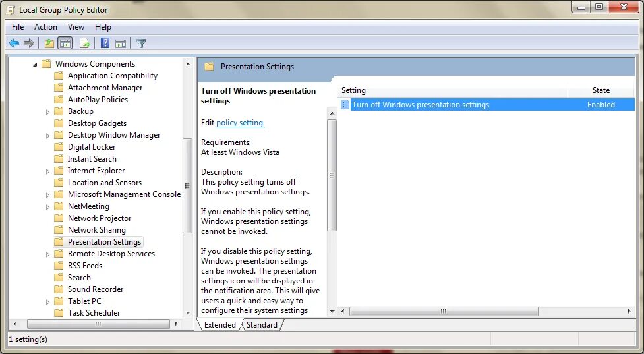The image size is (644, 354).
Task: Click the Desktop Gadgets folder icon
Action: (x=59, y=123)
